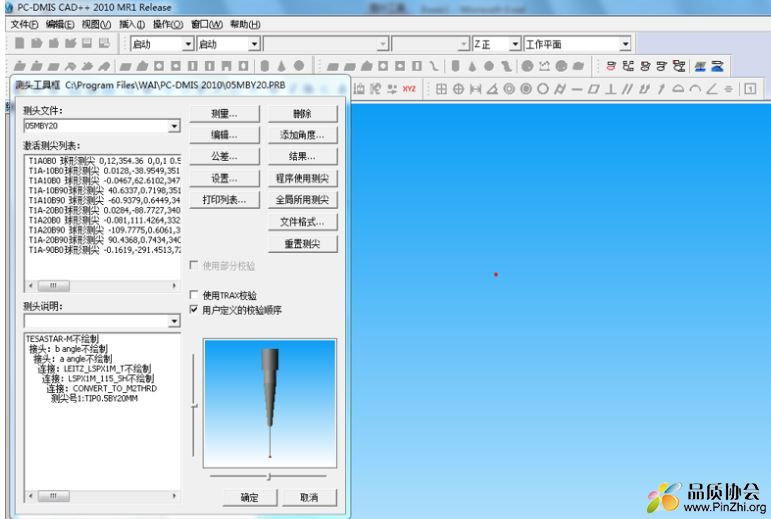Click the red XYZ toolbar icon
This screenshot has height=519, width=771.
click(409, 89)
